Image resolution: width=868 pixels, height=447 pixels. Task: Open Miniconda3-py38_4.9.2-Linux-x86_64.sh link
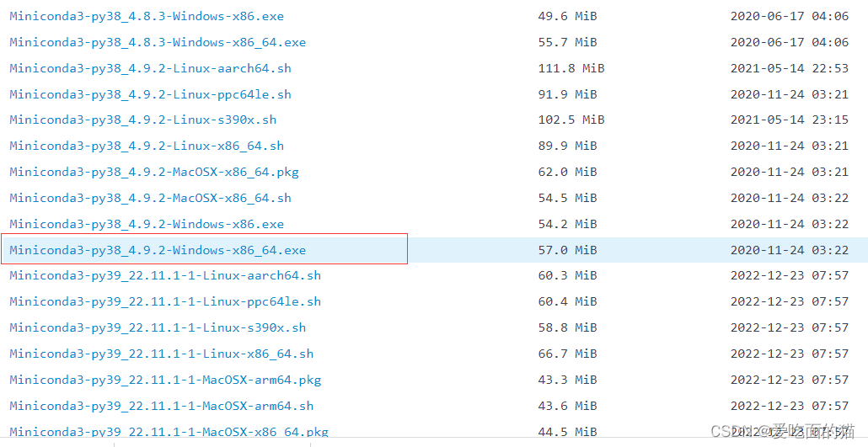tap(147, 146)
